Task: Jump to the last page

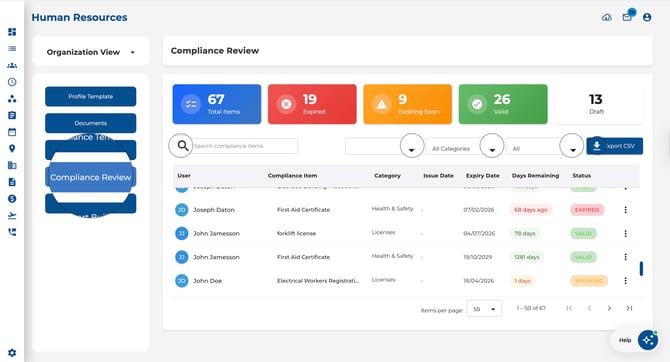Action: tap(629, 308)
